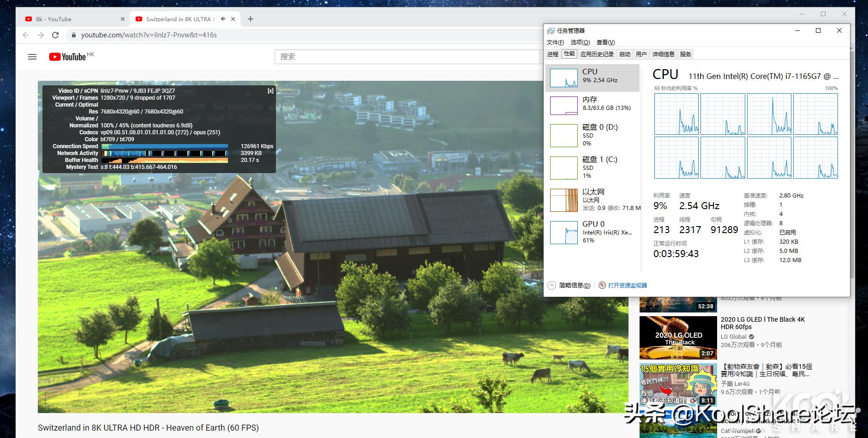Switch to the 启动 tab
The width and height of the screenshot is (868, 438).
click(625, 54)
